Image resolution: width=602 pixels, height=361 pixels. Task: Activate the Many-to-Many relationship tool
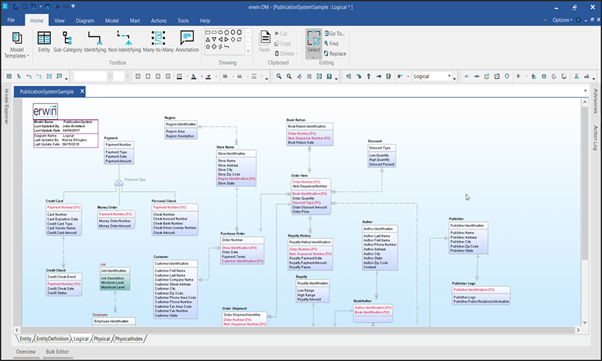pos(158,42)
